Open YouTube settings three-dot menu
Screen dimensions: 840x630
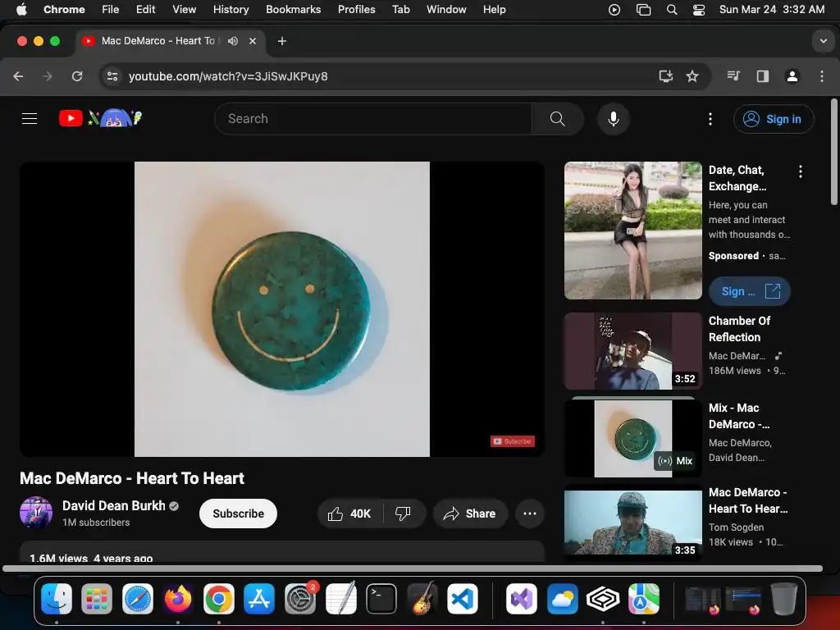[x=710, y=119]
